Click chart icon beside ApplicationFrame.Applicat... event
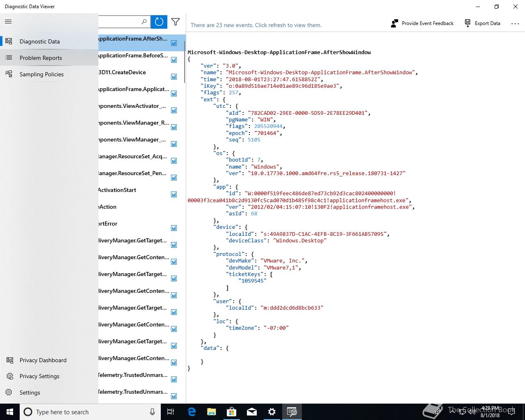 [174, 94]
